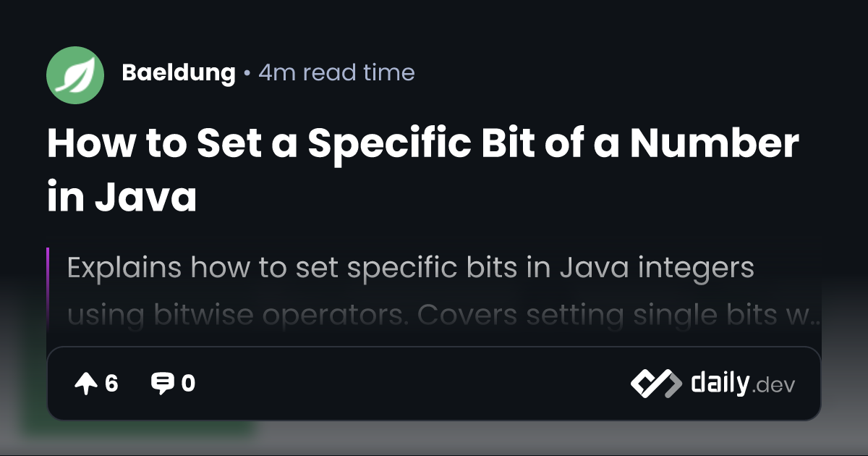Click the daily.dev logo symbol
Screen dimensions: 868x456
[655, 384]
